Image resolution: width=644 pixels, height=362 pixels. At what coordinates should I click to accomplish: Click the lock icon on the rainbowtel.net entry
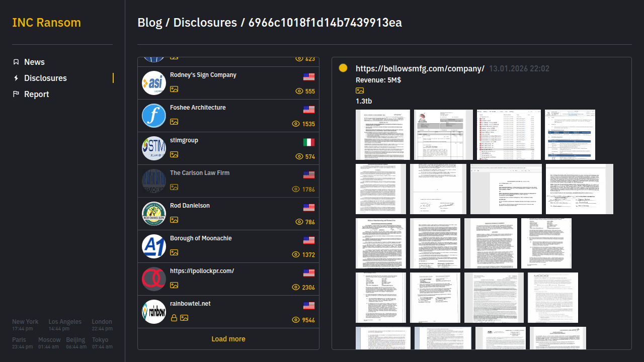pyautogui.click(x=174, y=318)
